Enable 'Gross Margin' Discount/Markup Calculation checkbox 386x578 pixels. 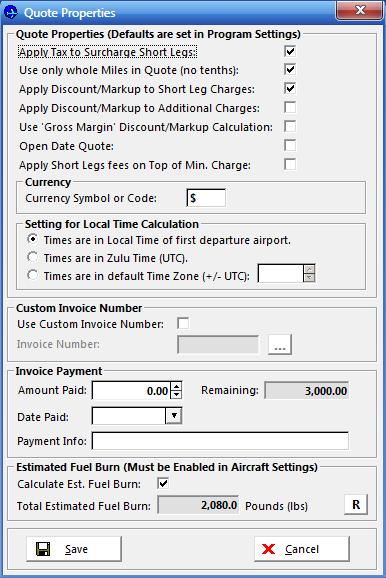tap(290, 126)
